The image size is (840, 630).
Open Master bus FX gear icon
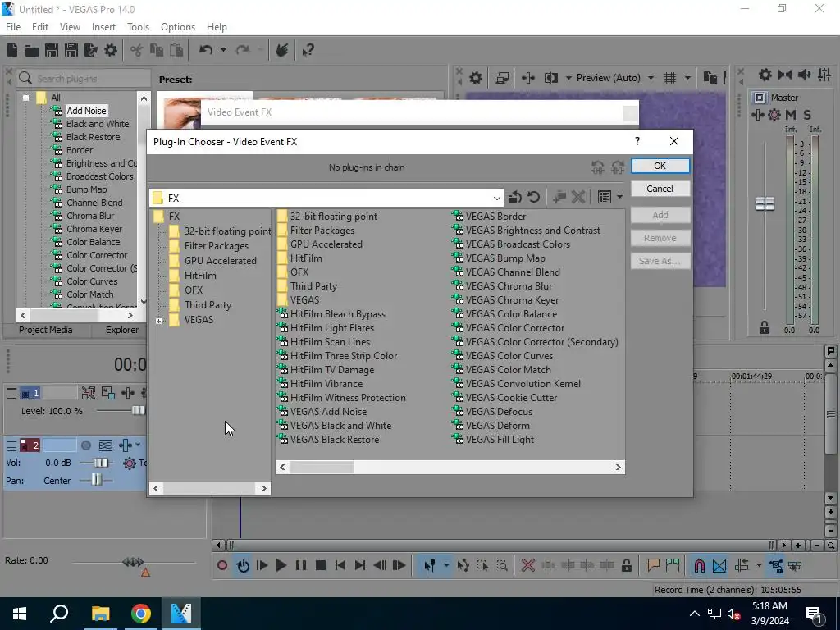click(x=774, y=115)
